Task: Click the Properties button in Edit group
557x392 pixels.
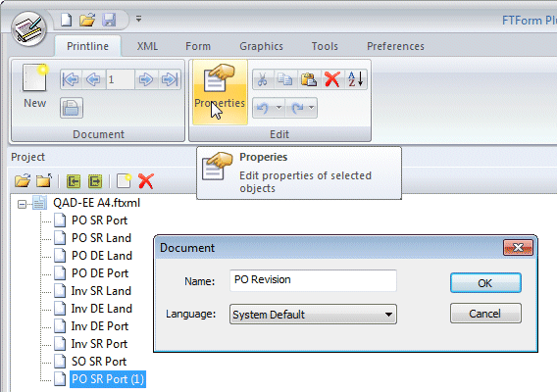Action: [x=220, y=92]
